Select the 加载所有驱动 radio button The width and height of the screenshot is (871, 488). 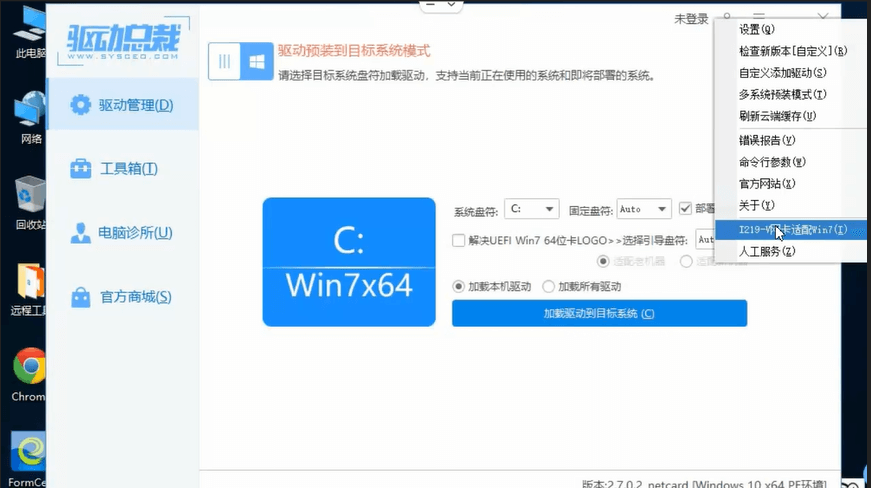548,286
